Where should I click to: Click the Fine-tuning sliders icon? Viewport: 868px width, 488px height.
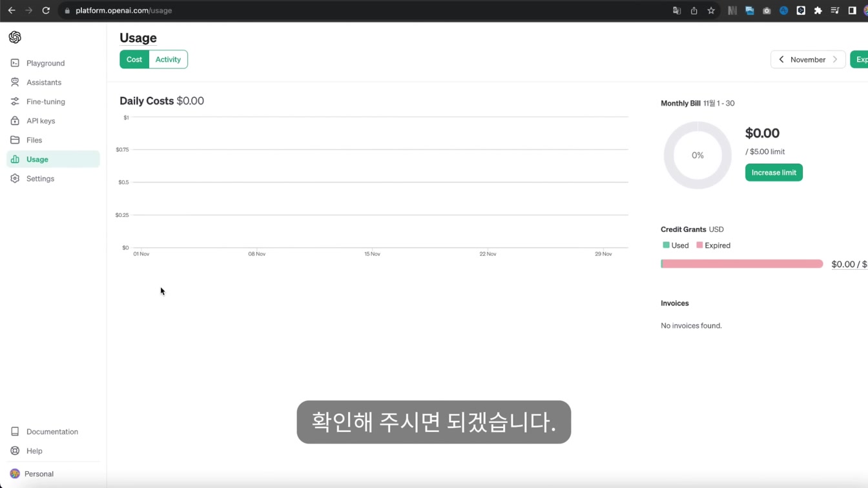(x=15, y=101)
